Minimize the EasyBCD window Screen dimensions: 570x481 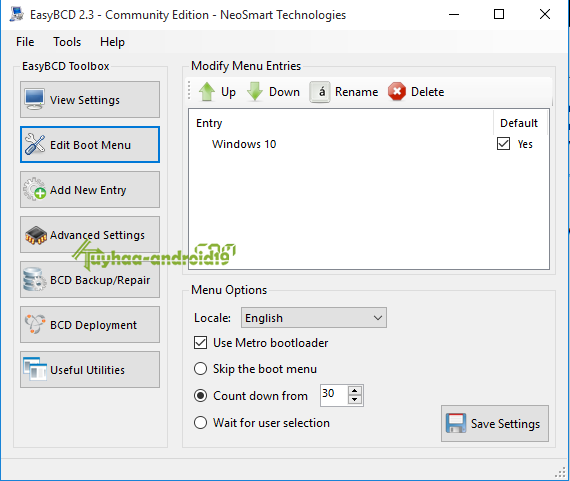pyautogui.click(x=454, y=15)
